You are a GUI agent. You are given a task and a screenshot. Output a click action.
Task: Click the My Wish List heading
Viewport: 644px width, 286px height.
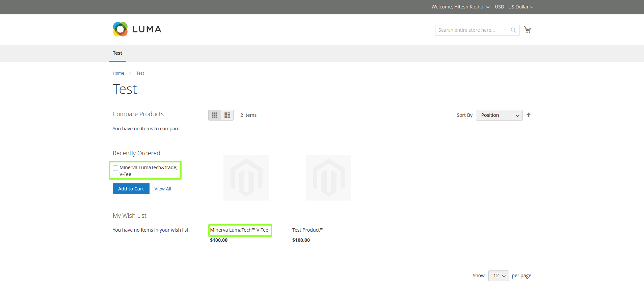tap(130, 216)
